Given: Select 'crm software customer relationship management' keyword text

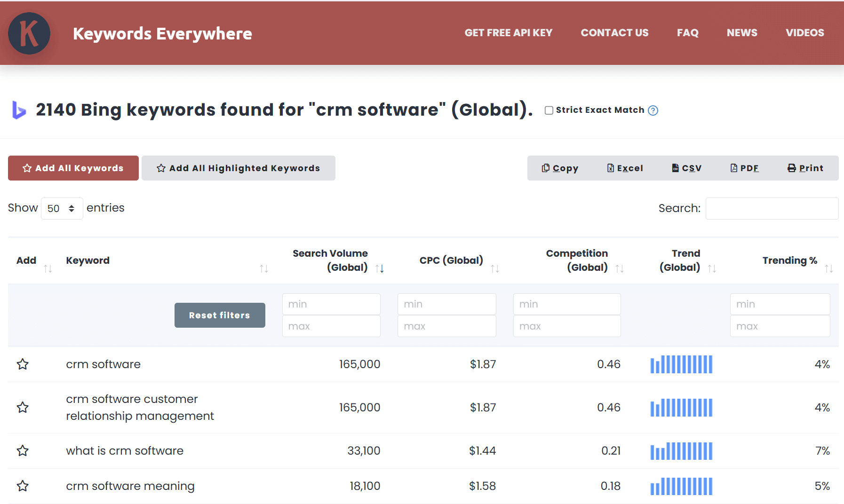Looking at the screenshot, I should click(140, 407).
